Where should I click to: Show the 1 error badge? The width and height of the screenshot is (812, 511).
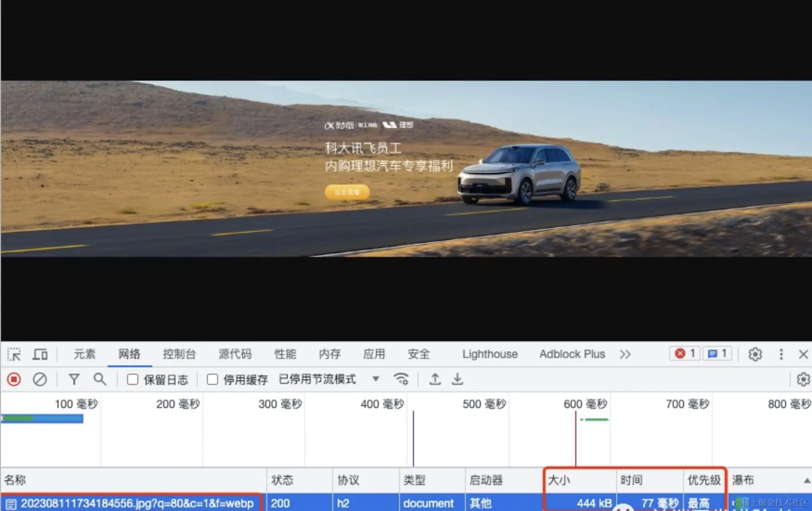click(x=685, y=354)
